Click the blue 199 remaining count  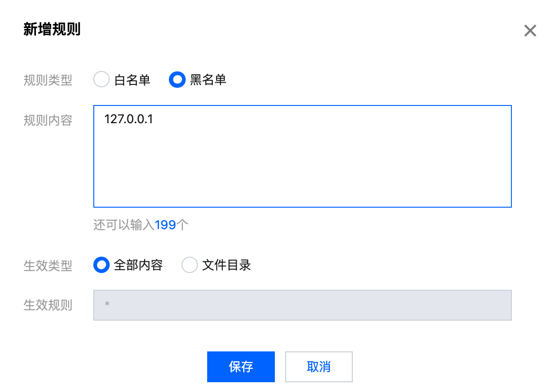pyautogui.click(x=165, y=225)
